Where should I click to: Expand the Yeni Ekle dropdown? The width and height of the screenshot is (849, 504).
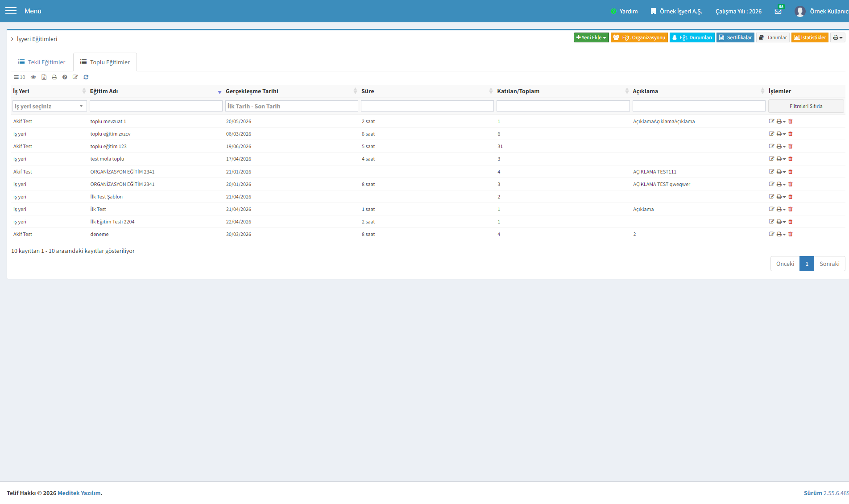pyautogui.click(x=591, y=37)
